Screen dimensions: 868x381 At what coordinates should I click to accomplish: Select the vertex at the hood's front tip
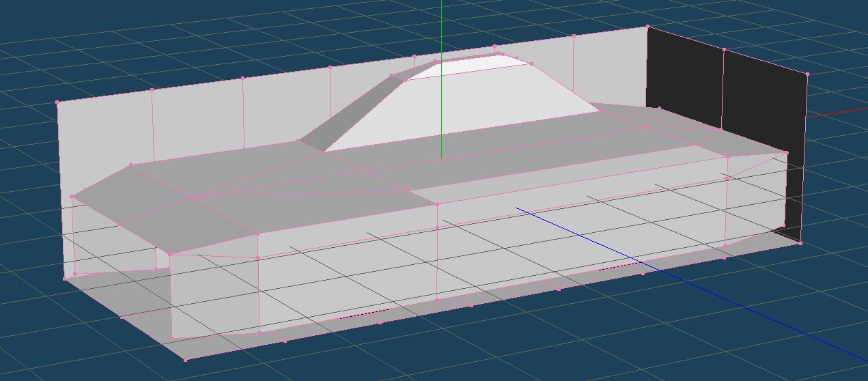[x=72, y=197]
